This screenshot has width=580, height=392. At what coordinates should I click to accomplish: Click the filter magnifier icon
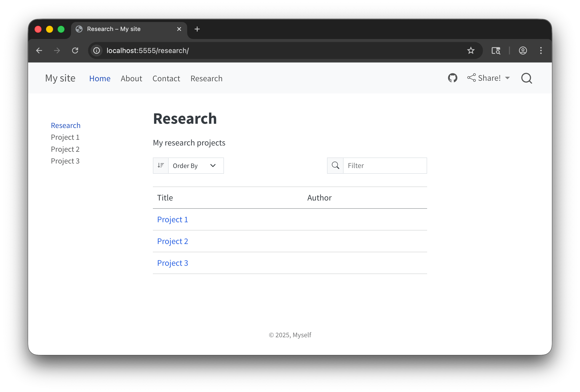click(x=335, y=165)
